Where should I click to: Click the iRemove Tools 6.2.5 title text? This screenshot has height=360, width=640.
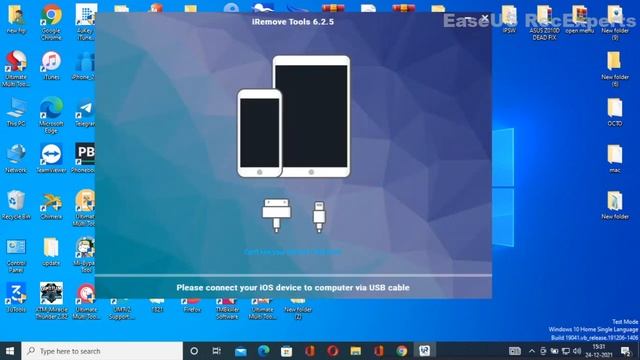[x=293, y=22]
